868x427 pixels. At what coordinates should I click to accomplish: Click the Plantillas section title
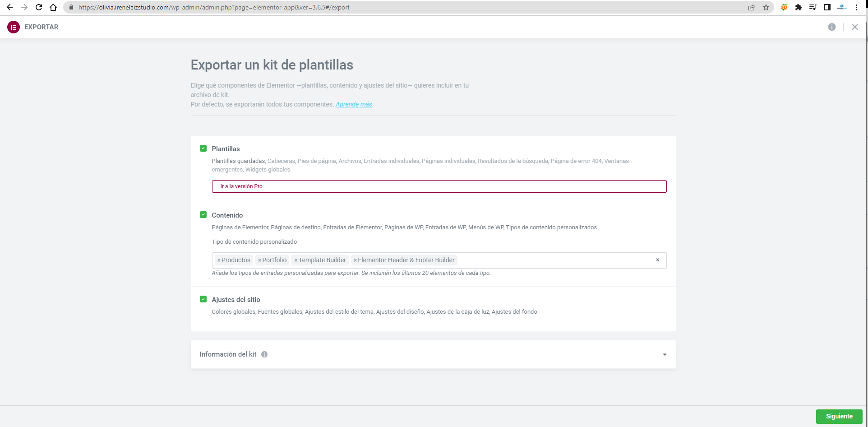click(226, 149)
